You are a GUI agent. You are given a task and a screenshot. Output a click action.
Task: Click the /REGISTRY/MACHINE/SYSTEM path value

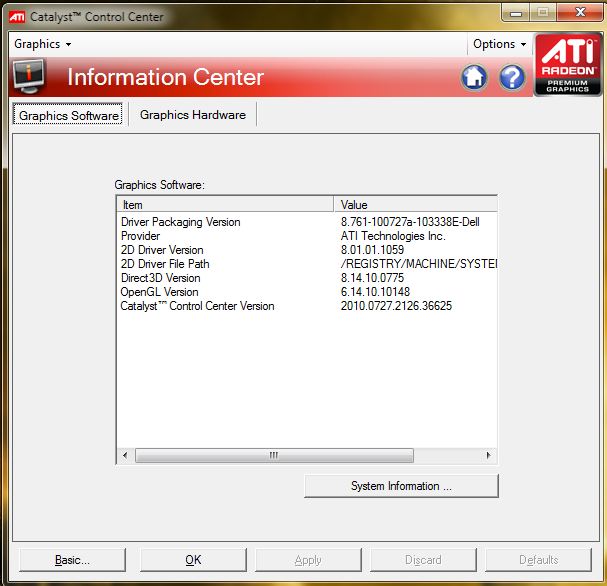[x=419, y=264]
